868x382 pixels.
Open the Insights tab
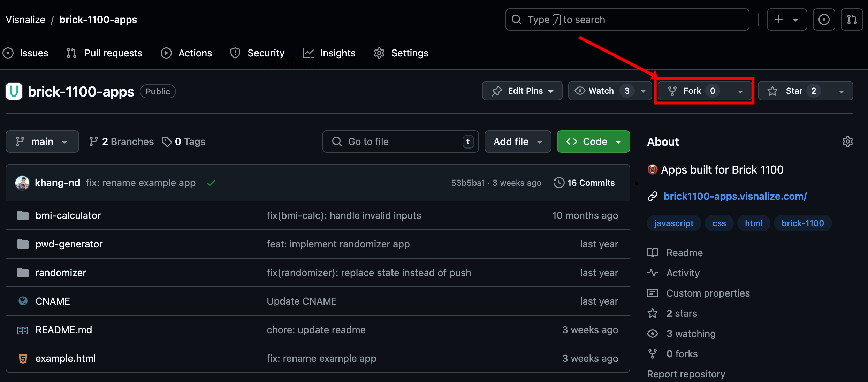click(329, 53)
